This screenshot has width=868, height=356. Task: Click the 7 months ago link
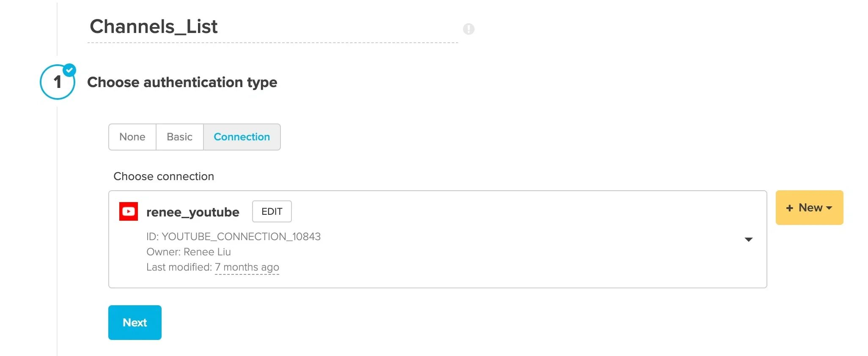247,267
